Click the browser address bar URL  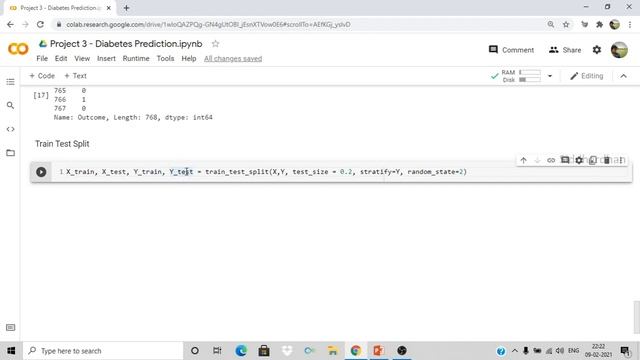coord(208,24)
